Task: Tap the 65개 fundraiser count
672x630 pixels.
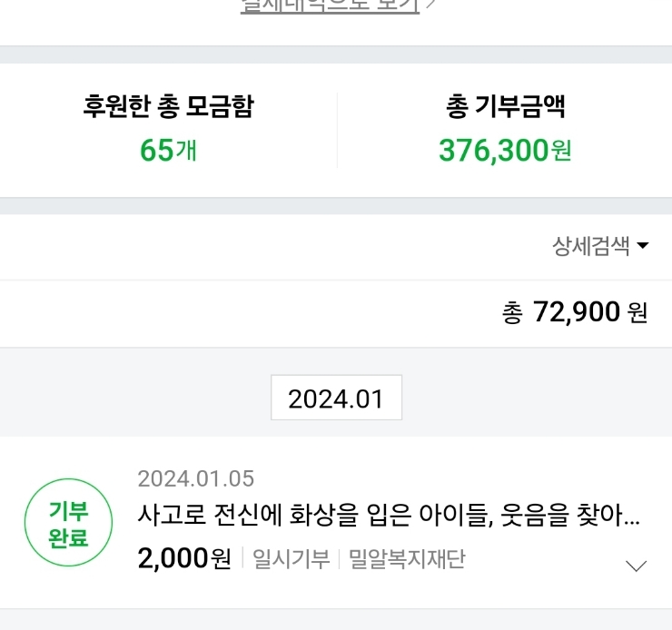Action: [168, 151]
